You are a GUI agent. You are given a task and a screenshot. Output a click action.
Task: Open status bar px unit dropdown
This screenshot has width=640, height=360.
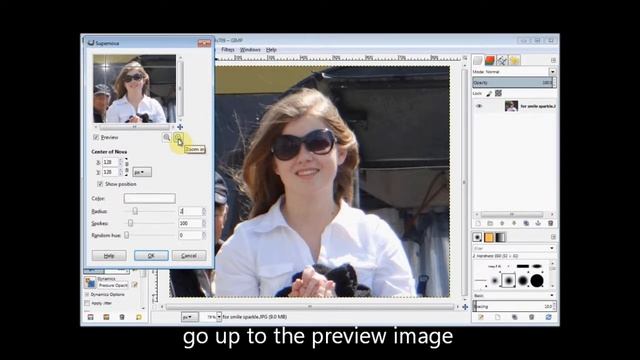tap(189, 317)
